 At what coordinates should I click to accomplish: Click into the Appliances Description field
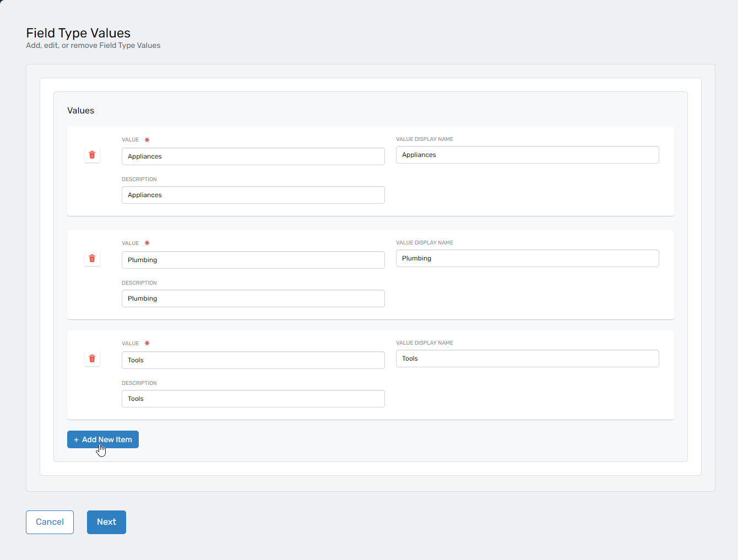point(253,195)
